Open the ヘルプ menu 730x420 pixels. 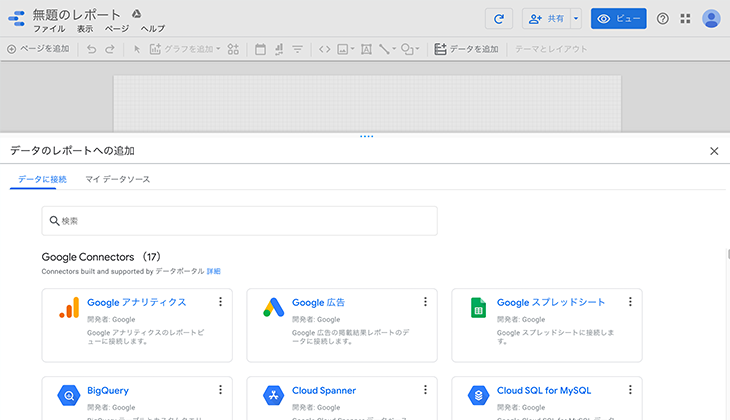[153, 29]
